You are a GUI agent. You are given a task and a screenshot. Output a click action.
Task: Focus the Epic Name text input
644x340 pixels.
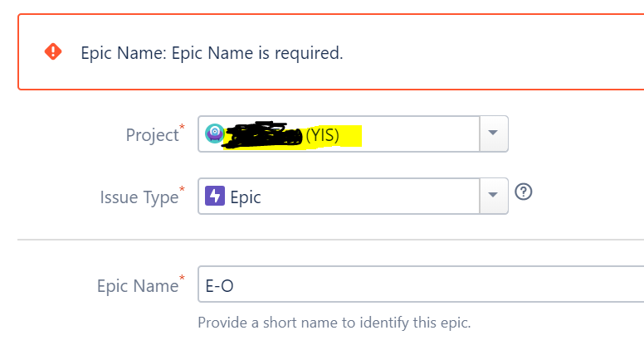[x=415, y=286]
